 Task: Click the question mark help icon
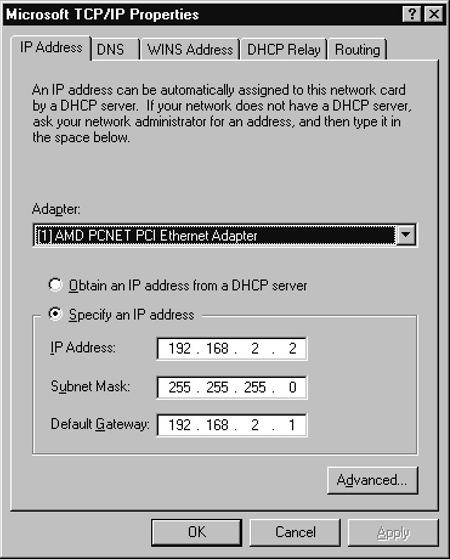tap(411, 15)
